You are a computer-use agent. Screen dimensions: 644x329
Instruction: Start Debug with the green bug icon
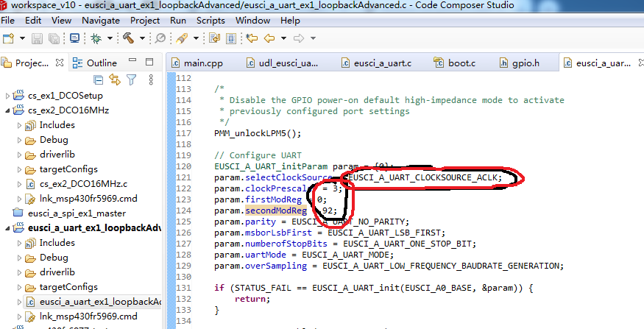click(96, 38)
